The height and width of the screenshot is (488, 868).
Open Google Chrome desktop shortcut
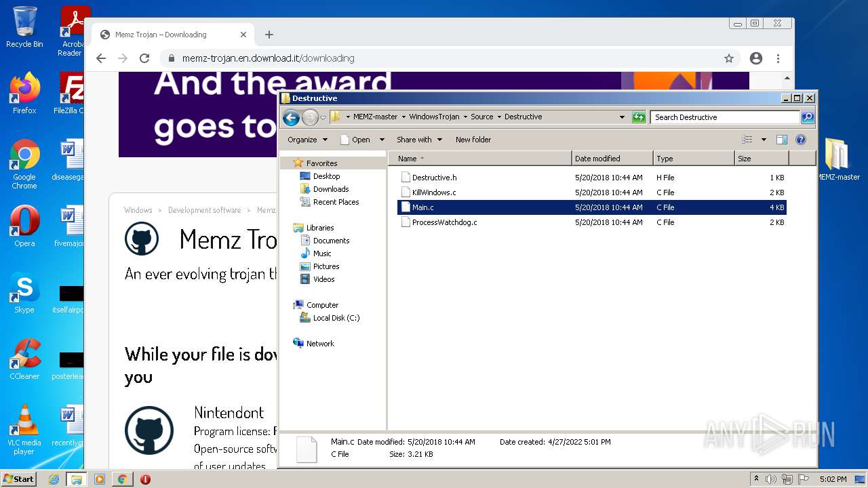coord(24,164)
